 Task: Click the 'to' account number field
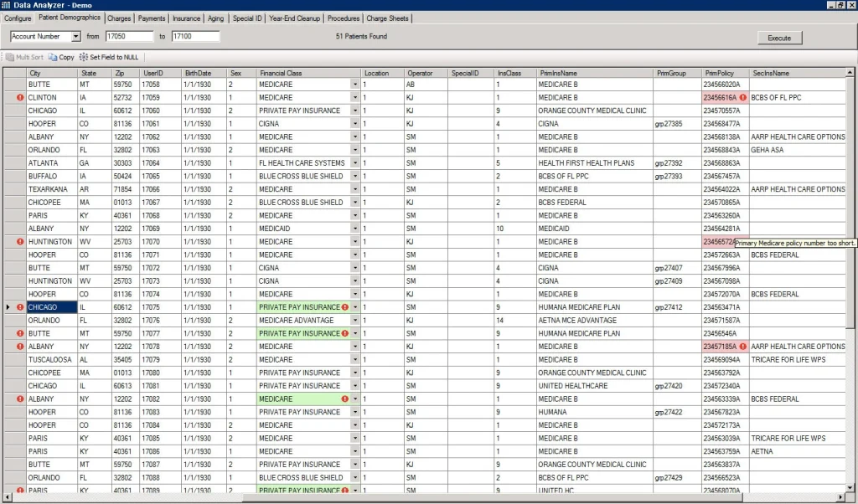click(x=195, y=36)
